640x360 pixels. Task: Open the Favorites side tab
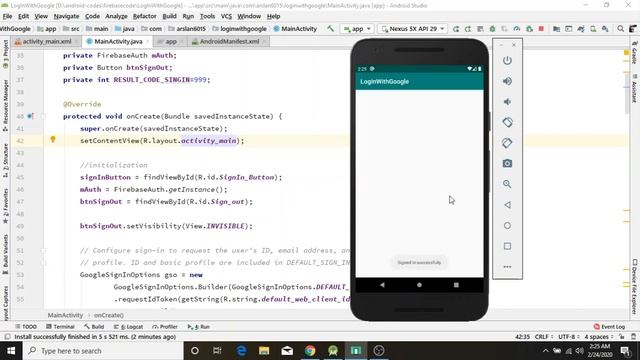click(x=5, y=206)
